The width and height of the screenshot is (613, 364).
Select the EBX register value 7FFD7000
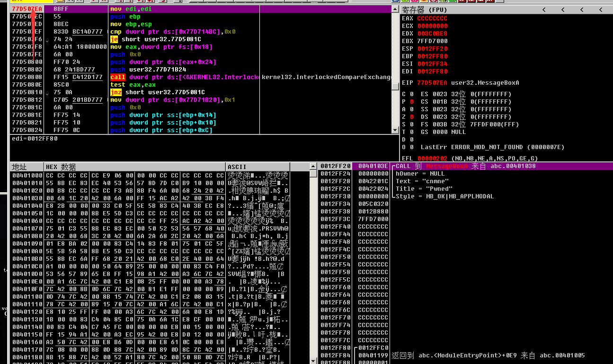click(432, 41)
